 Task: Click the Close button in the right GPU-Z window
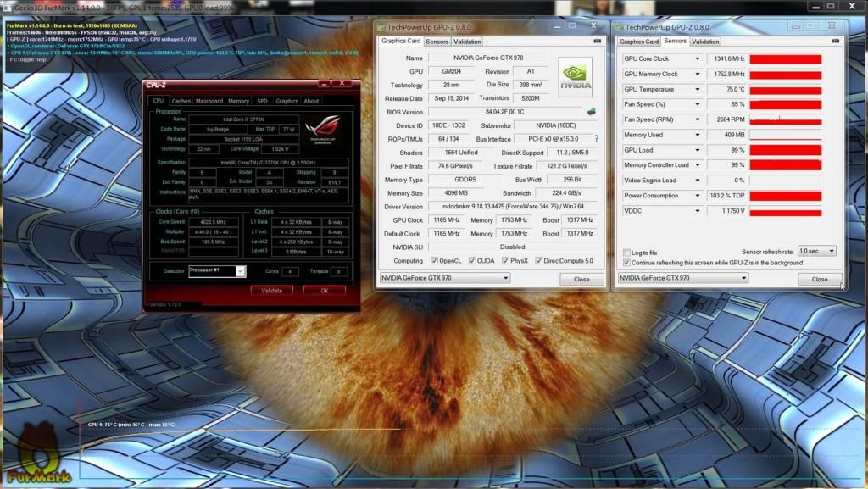coord(820,280)
